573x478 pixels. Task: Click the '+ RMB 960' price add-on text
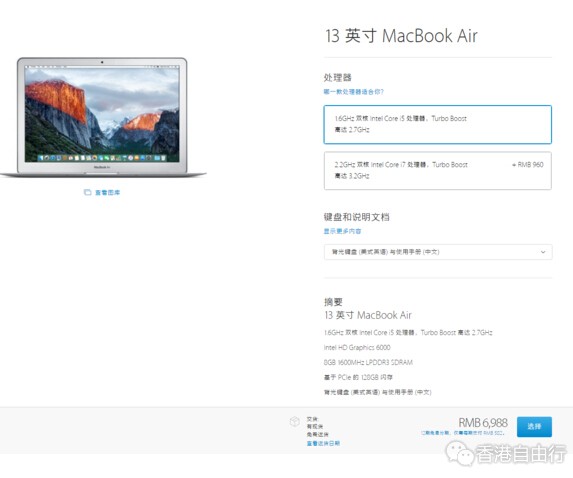pyautogui.click(x=528, y=164)
